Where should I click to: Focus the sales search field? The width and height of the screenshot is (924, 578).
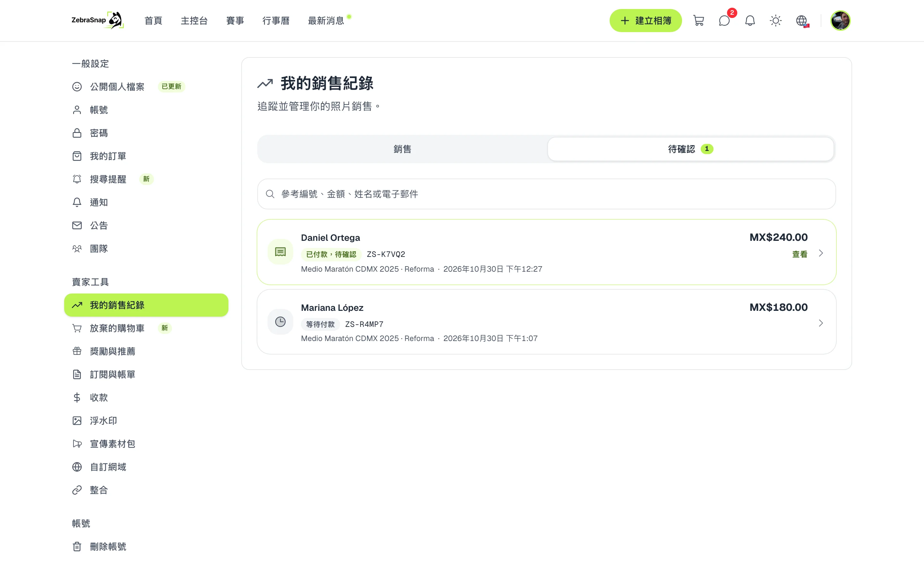546,194
